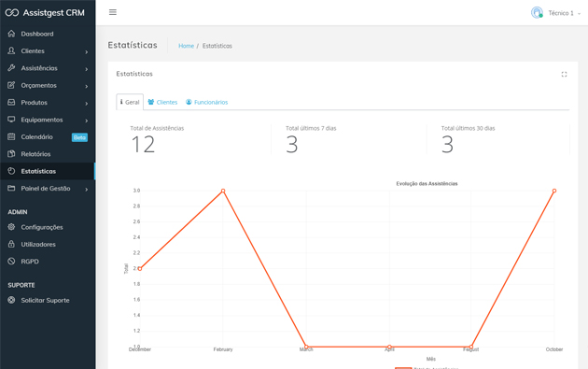The width and height of the screenshot is (588, 369).
Task: Click the Orçamentos edit icon
Action: 11,85
